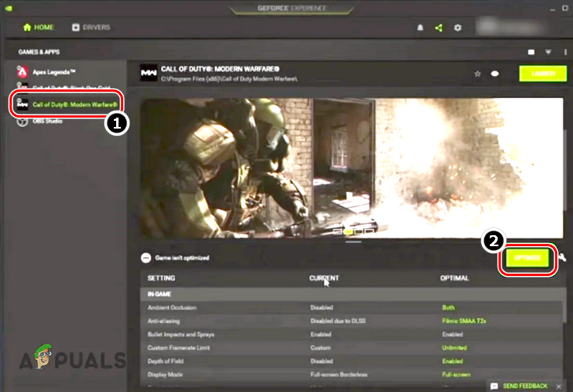This screenshot has height=392, width=573.
Task: Dismiss the Send Feedback bar
Action: pyautogui.click(x=559, y=387)
